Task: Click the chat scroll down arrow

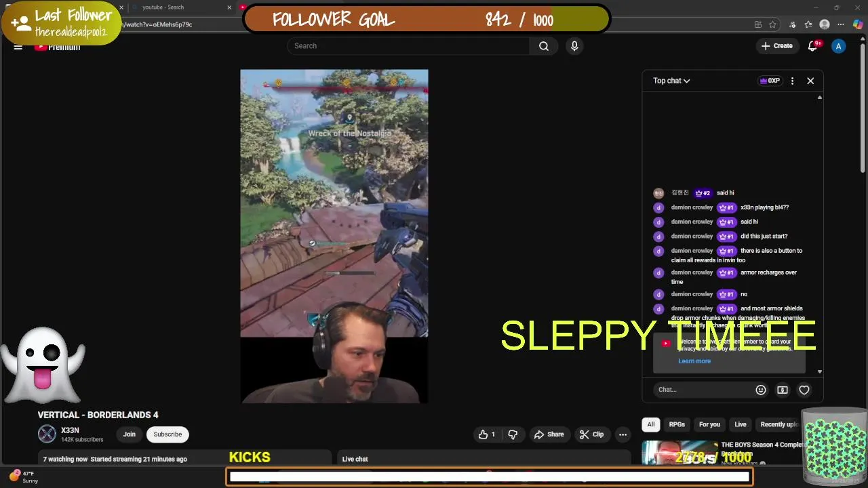Action: point(820,371)
